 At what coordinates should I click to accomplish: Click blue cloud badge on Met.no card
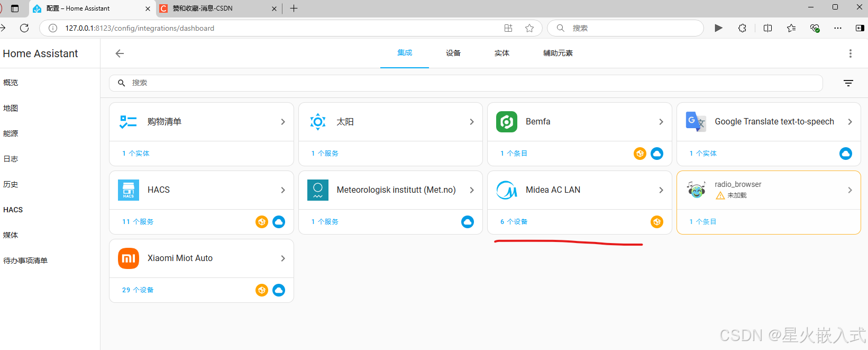(x=468, y=222)
